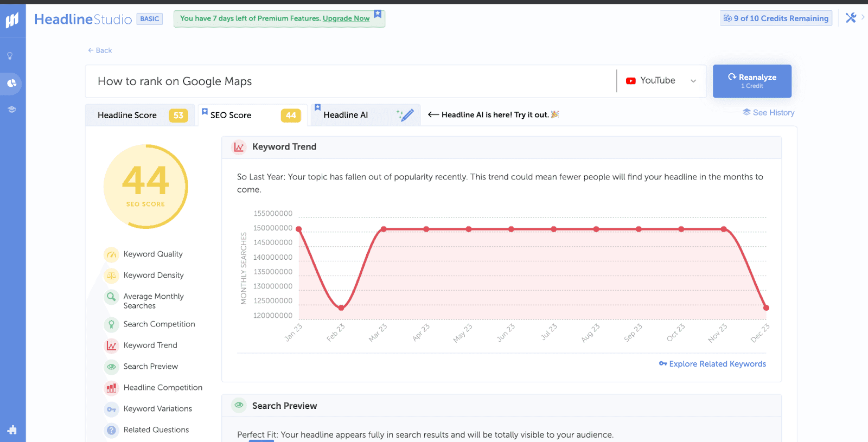Click the Average Monthly Searches magnifier icon
The image size is (868, 442).
(x=111, y=297)
